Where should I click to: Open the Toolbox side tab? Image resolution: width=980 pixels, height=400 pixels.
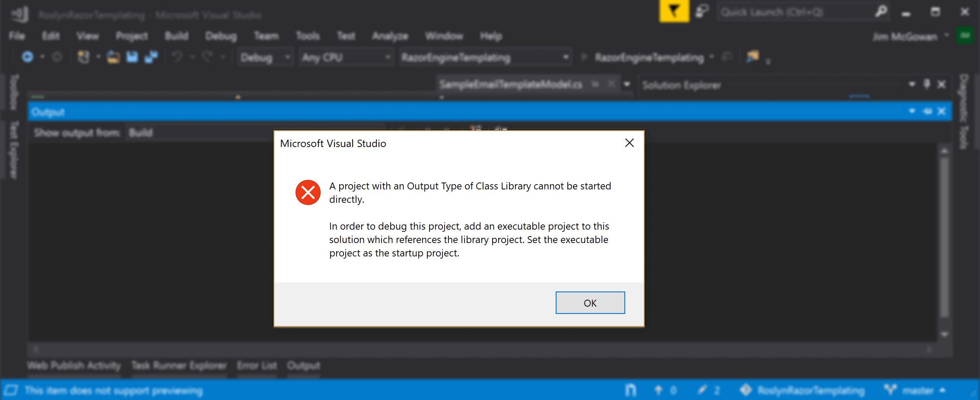tap(14, 92)
